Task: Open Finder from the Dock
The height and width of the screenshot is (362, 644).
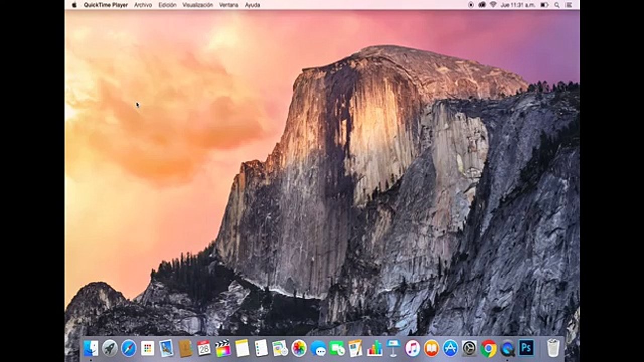Action: click(91, 348)
